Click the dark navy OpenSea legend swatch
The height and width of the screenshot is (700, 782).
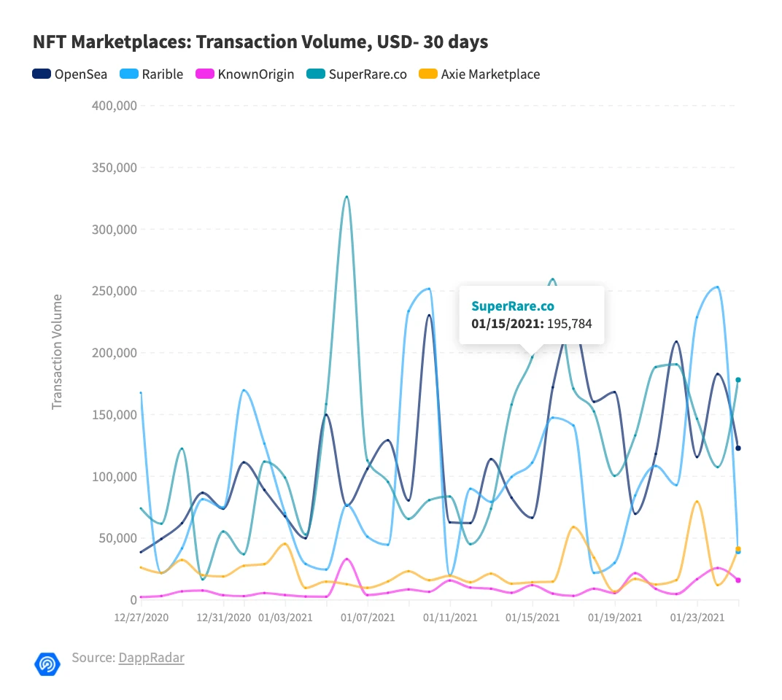42,74
